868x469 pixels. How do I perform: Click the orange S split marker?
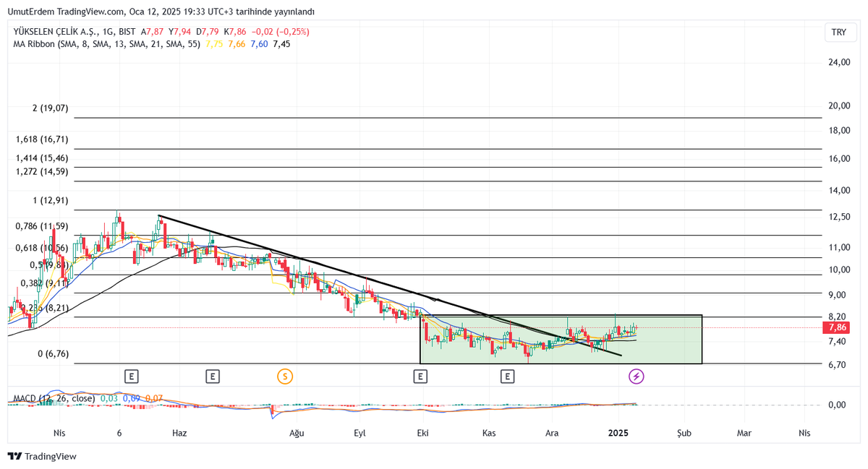point(285,376)
